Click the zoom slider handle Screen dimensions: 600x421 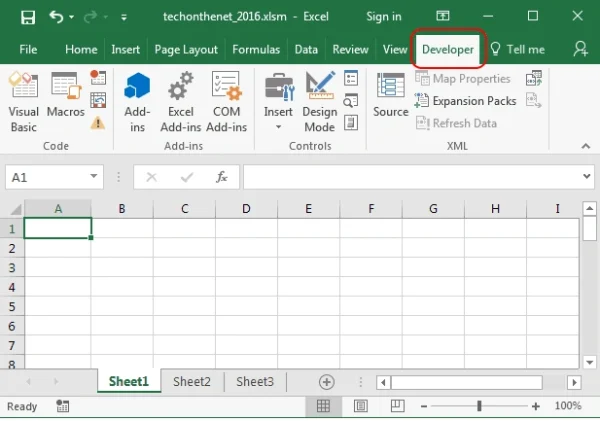479,406
